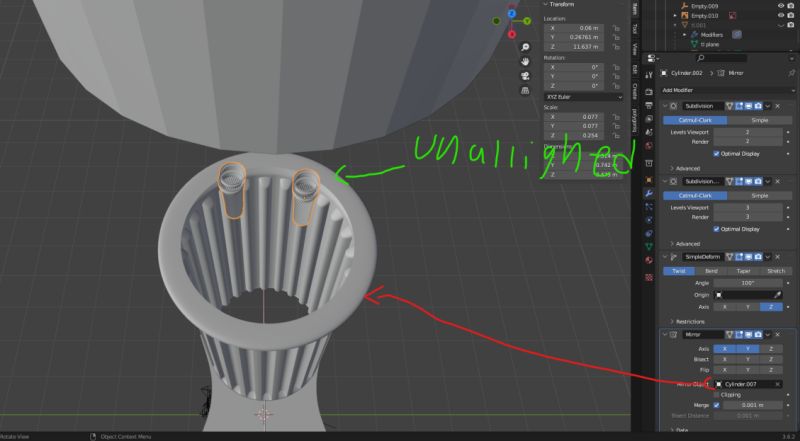The width and height of the screenshot is (800, 441).
Task: Expand the Empty.010 outliner item
Action: [x=676, y=16]
